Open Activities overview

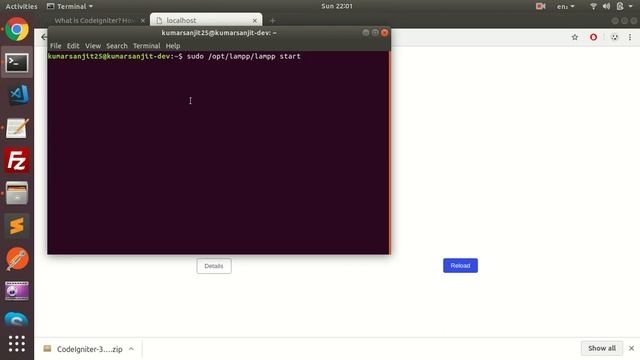coord(21,6)
